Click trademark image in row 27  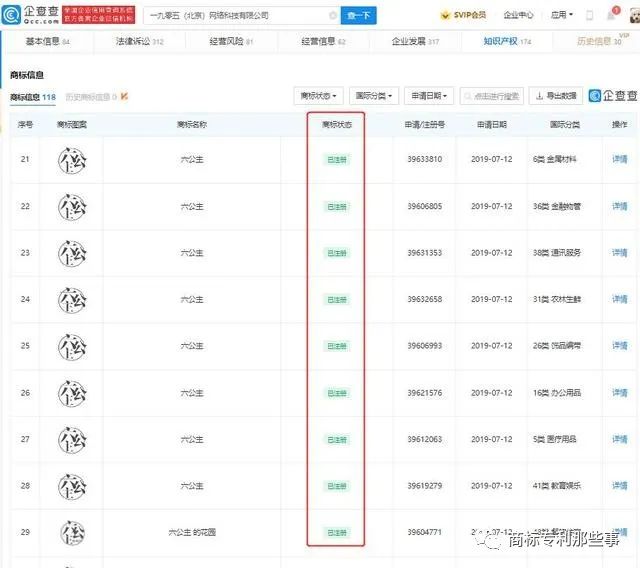click(72, 440)
